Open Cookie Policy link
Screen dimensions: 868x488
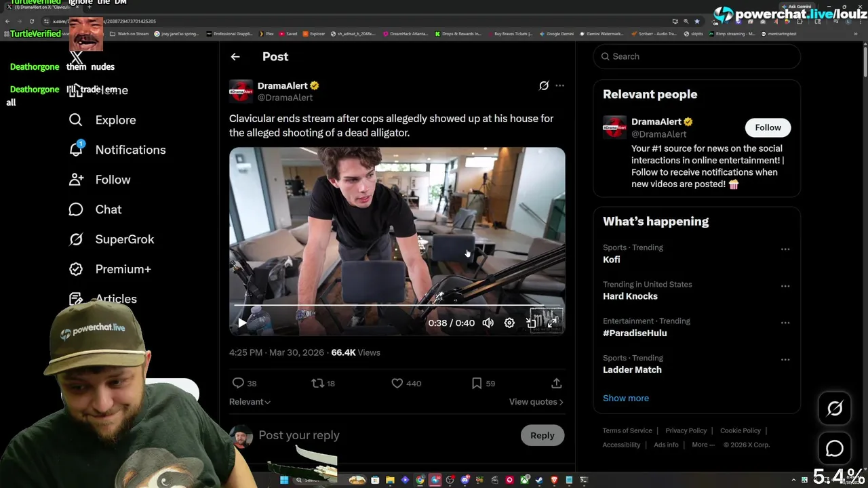pyautogui.click(x=741, y=431)
